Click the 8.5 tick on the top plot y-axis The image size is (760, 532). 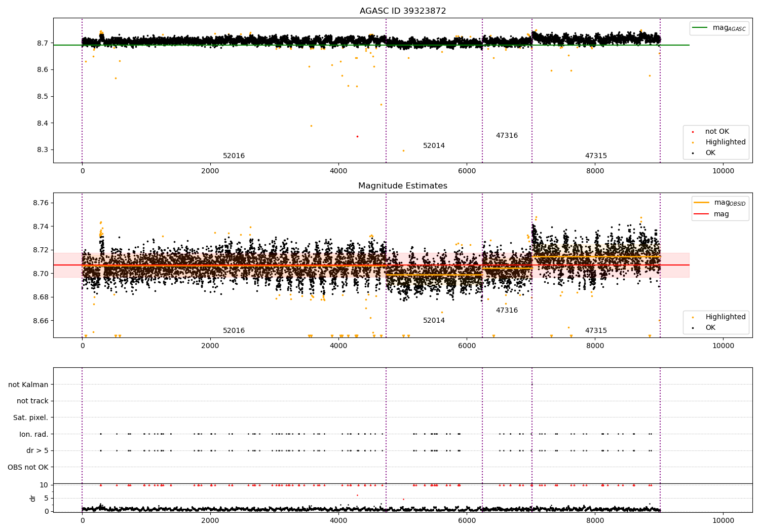pos(42,97)
